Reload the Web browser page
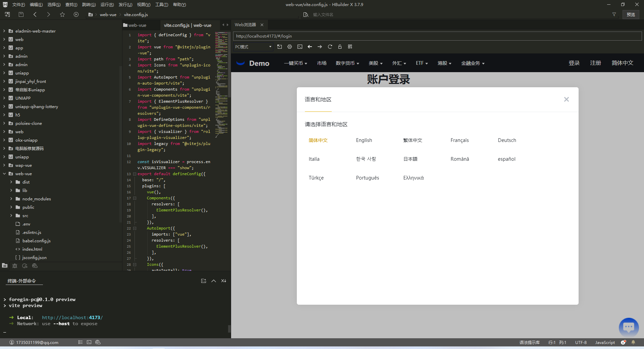 point(330,47)
